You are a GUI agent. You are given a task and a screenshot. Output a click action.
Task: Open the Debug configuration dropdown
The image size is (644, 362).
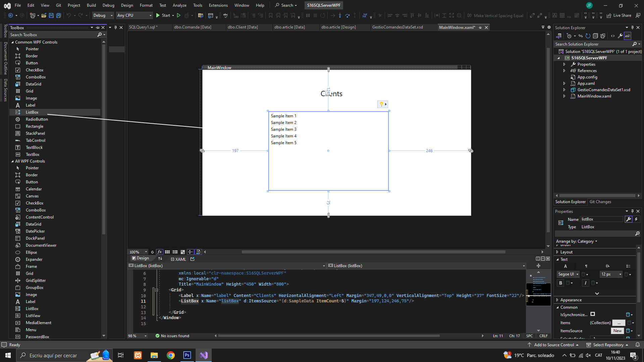(x=103, y=15)
